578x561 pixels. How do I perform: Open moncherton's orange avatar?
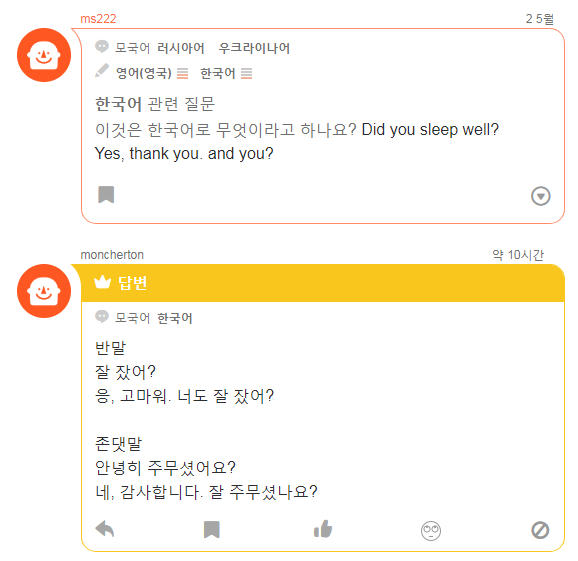click(x=44, y=291)
